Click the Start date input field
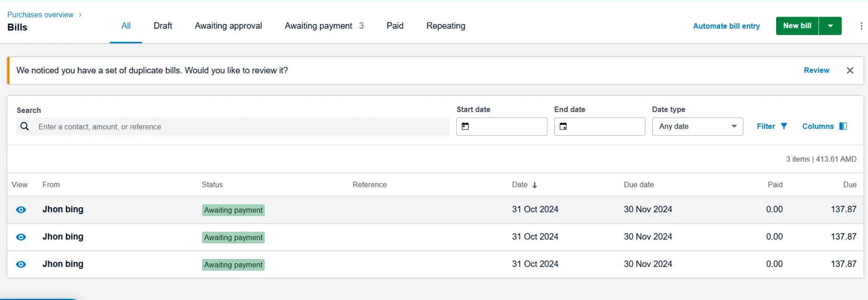The height and width of the screenshot is (300, 868). [x=502, y=127]
